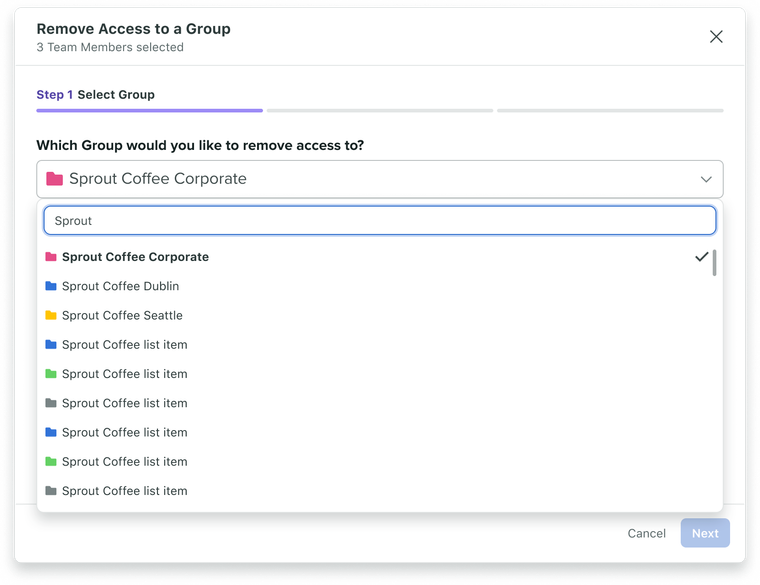The image size is (760, 585).
Task: Click the dropdown list scrollbar thumb
Action: (x=714, y=263)
